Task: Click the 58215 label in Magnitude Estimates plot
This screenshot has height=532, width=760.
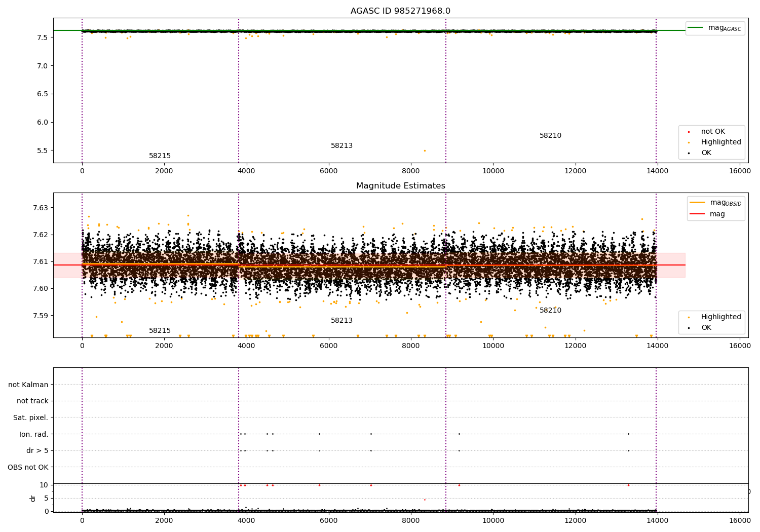Action: [x=160, y=331]
